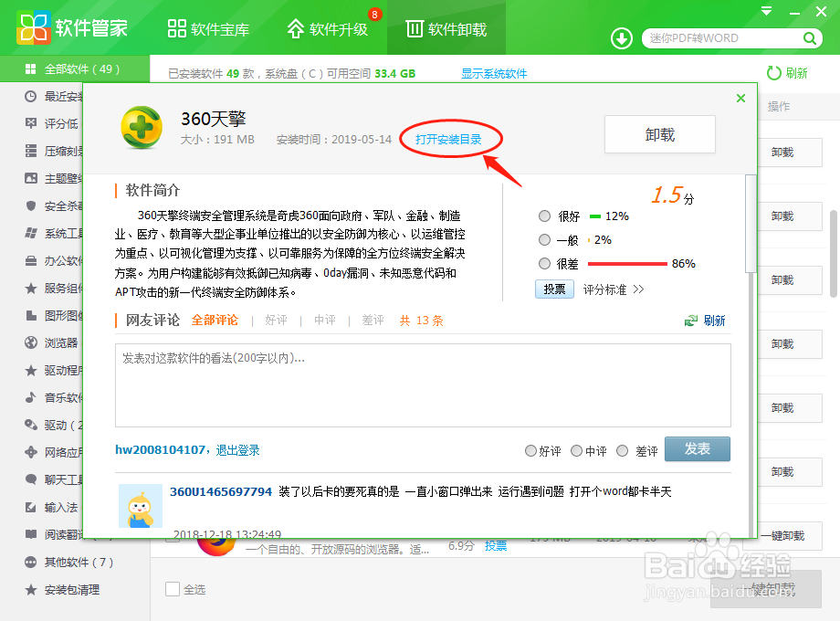The width and height of the screenshot is (840, 621).
Task: Click the 输入法 sidebar icon
Action: [30, 507]
